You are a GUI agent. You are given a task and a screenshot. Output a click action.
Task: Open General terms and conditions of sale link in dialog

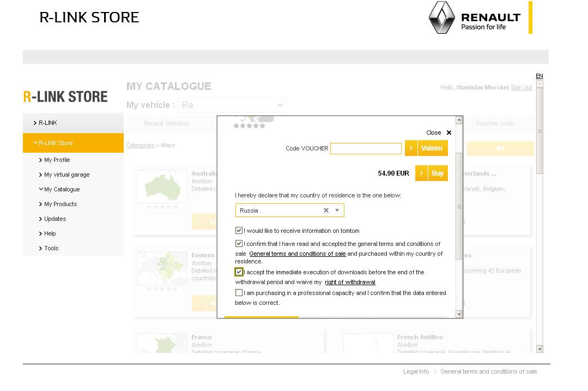click(298, 254)
